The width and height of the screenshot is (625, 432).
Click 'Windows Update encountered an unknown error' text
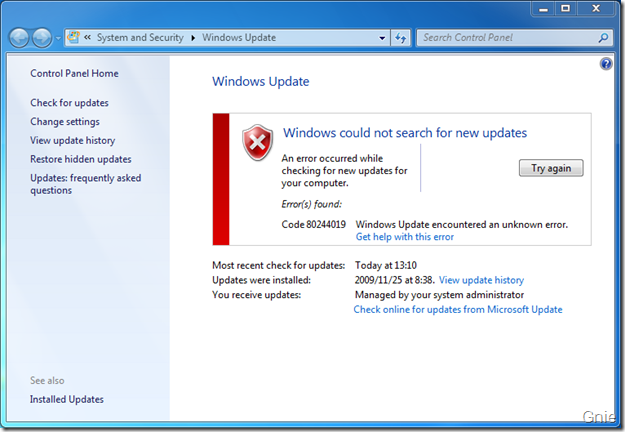(x=462, y=225)
